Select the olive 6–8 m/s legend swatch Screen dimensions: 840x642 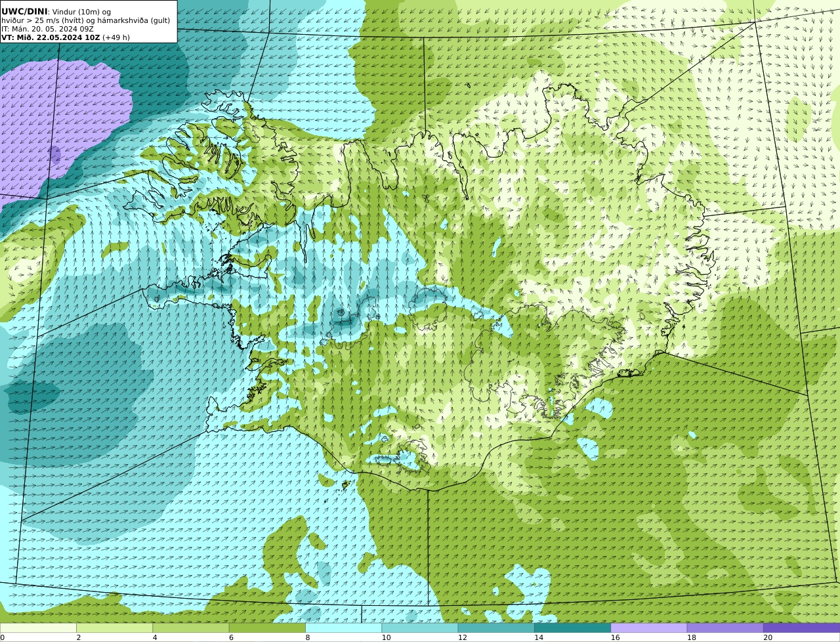tap(267, 628)
